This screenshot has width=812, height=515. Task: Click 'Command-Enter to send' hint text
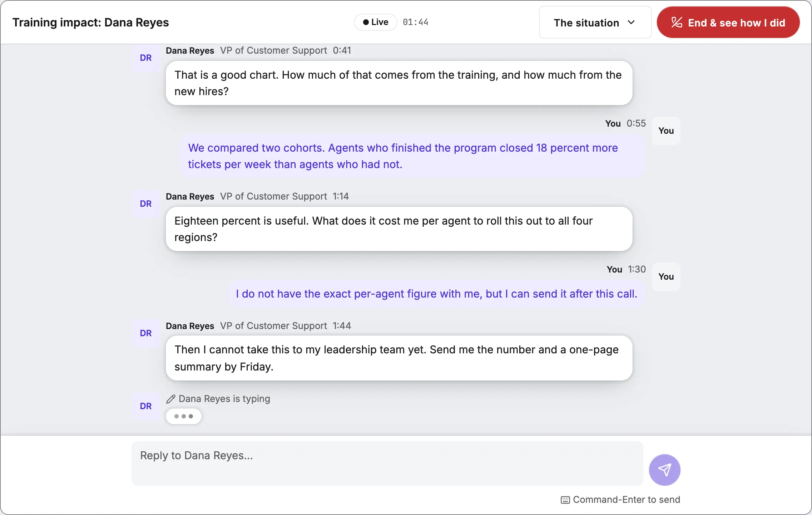click(x=627, y=500)
